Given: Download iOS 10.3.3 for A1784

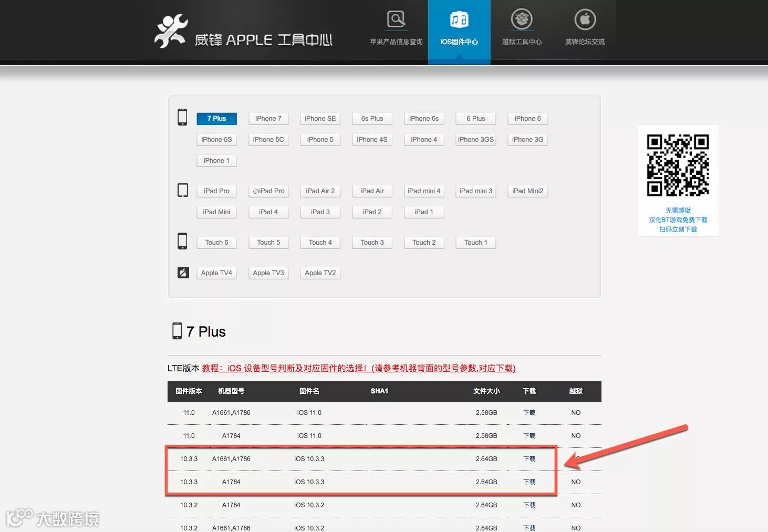Looking at the screenshot, I should click(529, 482).
